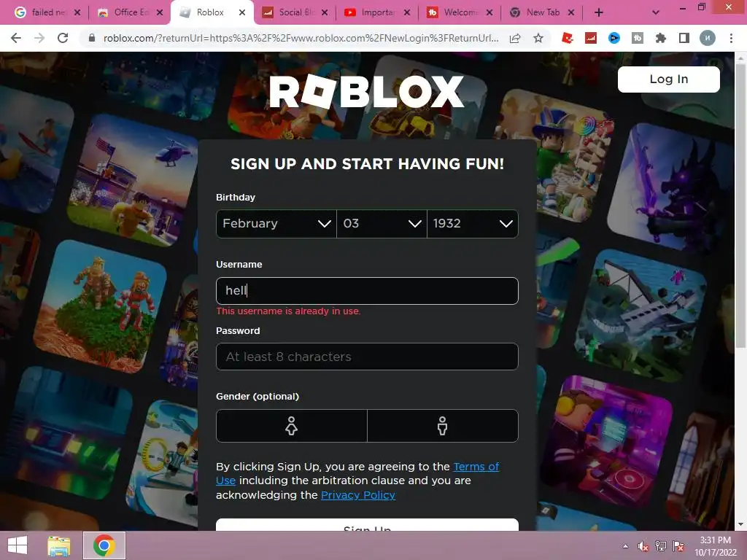Open the Chrome profile avatar

coord(708,38)
